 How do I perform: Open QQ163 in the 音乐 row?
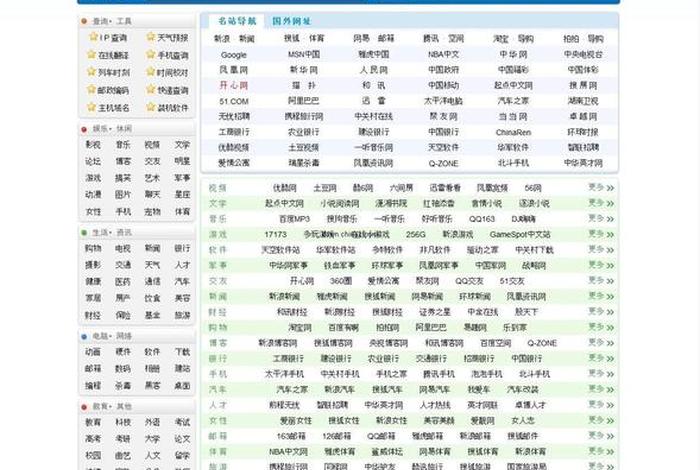482,219
